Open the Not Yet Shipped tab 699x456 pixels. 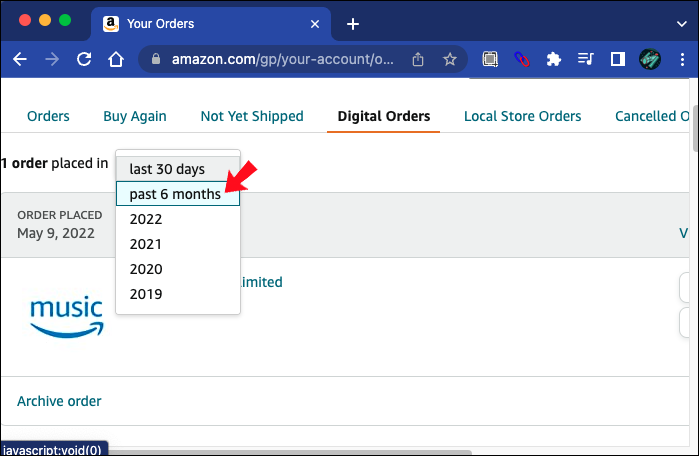pos(252,116)
